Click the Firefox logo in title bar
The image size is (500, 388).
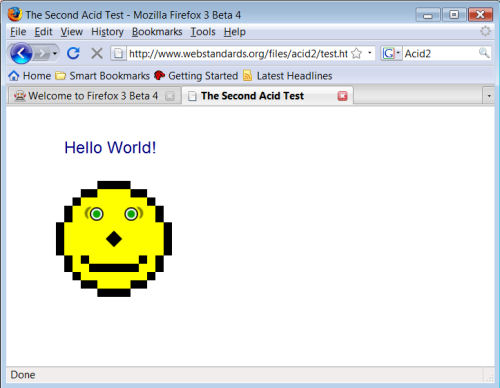(x=15, y=14)
